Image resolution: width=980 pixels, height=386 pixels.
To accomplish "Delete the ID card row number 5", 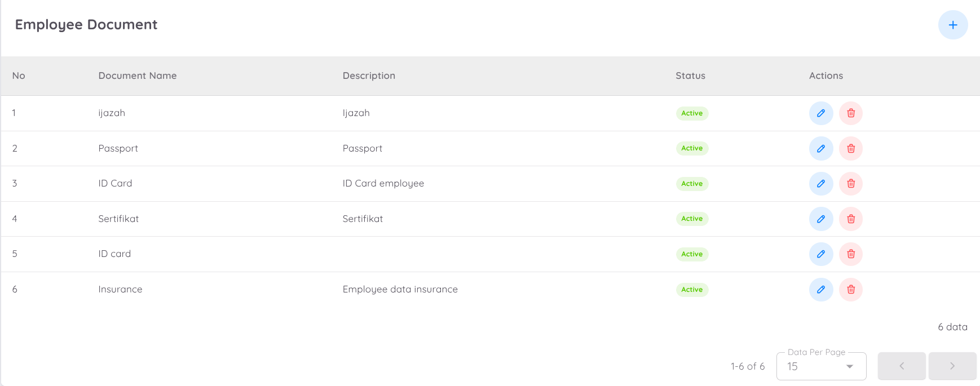I will [850, 254].
